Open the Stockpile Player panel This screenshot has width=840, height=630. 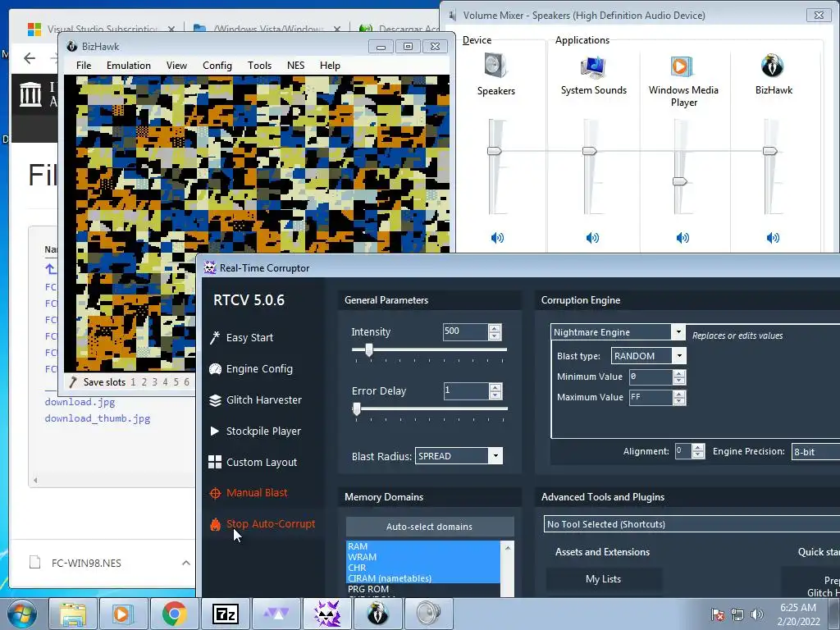(x=254, y=431)
